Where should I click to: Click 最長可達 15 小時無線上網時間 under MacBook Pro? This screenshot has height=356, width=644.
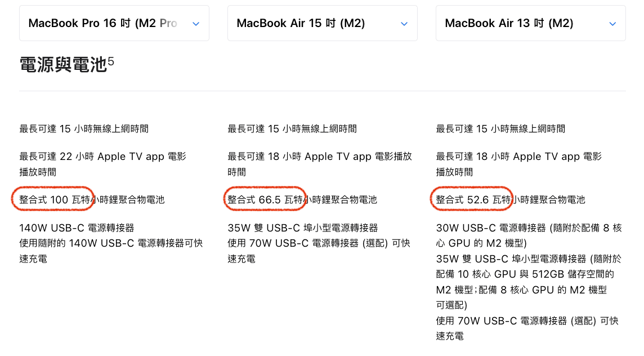coord(84,128)
